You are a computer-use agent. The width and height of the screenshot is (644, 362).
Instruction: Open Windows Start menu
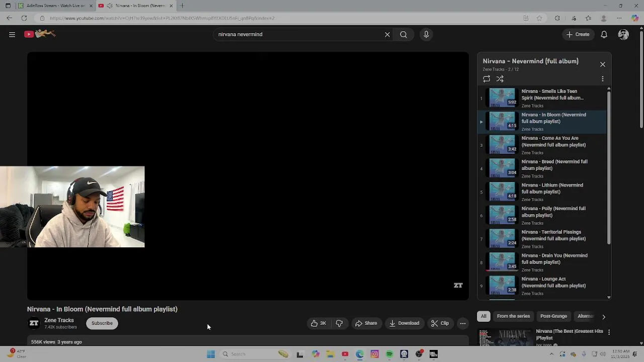tap(211, 354)
